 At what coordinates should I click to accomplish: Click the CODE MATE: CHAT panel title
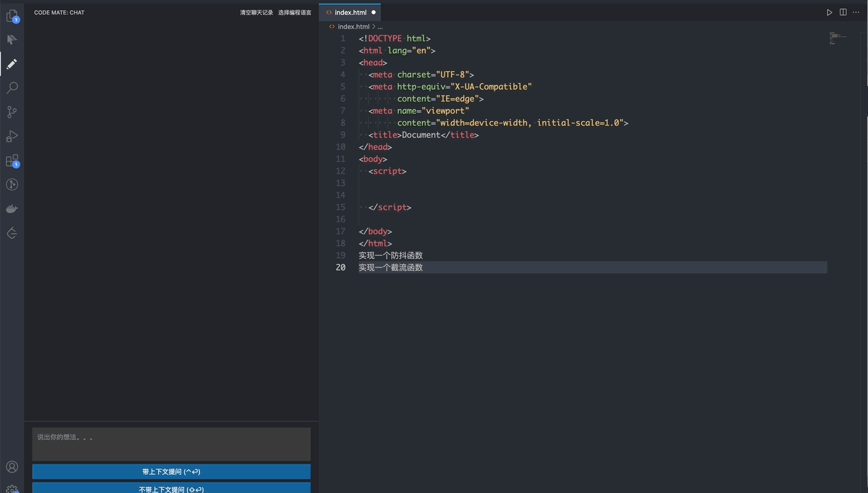click(59, 12)
